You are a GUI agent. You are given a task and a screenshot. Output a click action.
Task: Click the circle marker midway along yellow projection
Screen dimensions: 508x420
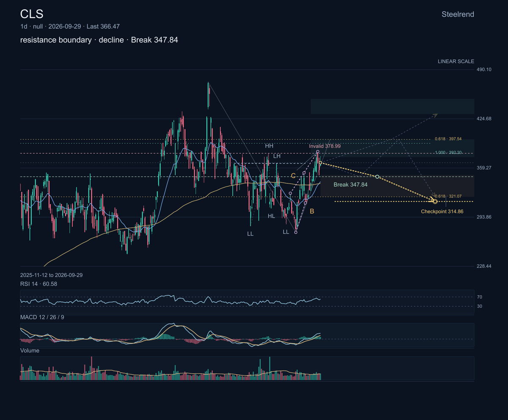pos(377,176)
